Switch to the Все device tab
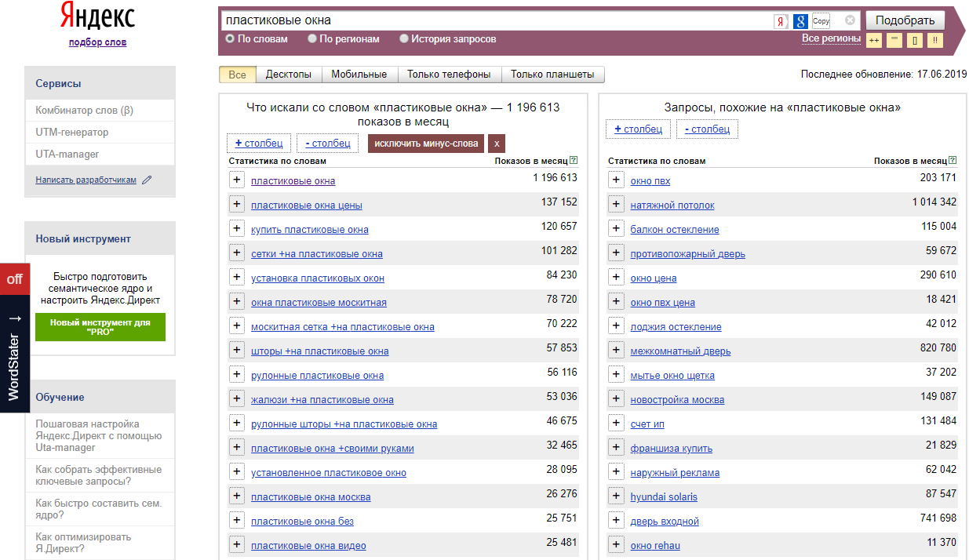 tap(237, 75)
